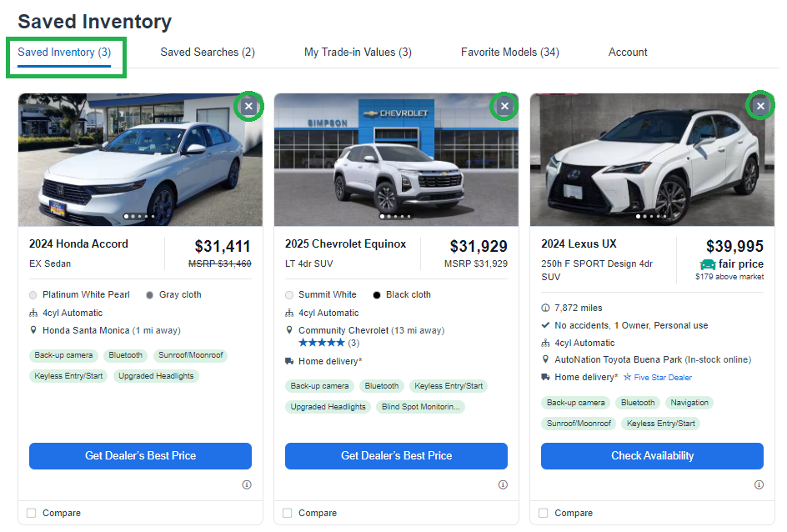Remove the Chevrolet Equinox saved card
787x532 pixels.
coord(504,106)
